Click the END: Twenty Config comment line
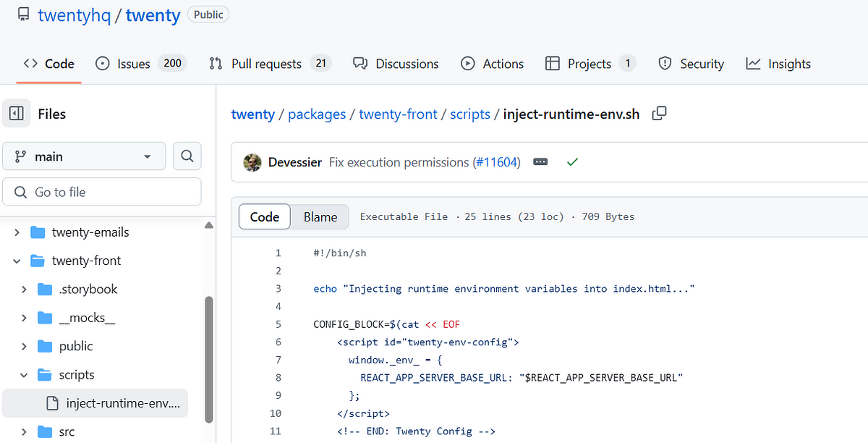Screen dimensions: 868x443 (416, 431)
